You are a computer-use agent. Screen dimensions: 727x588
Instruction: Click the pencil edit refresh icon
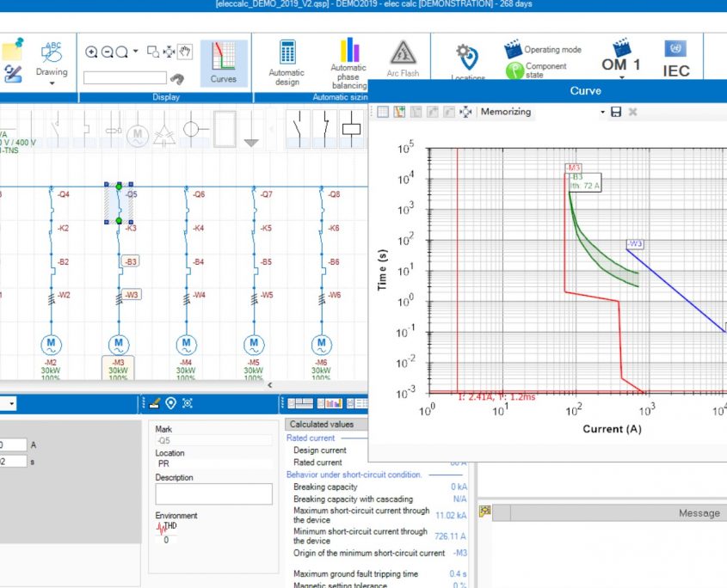tap(13, 74)
